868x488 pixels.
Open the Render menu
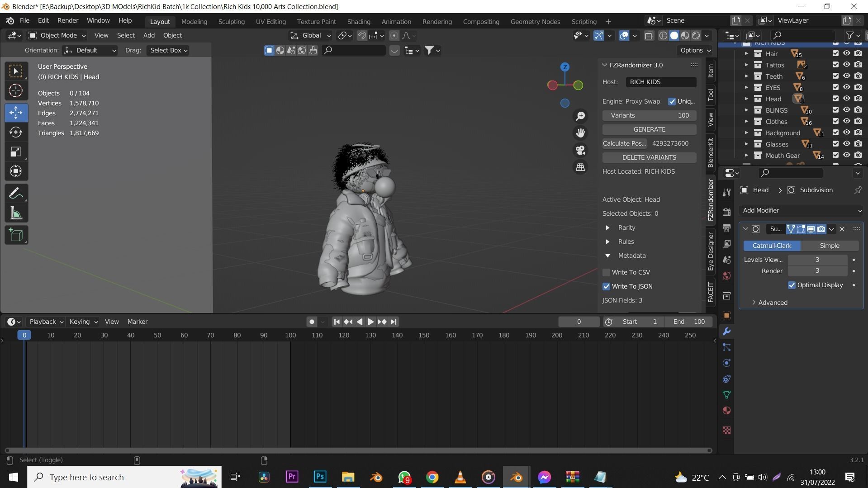point(67,21)
